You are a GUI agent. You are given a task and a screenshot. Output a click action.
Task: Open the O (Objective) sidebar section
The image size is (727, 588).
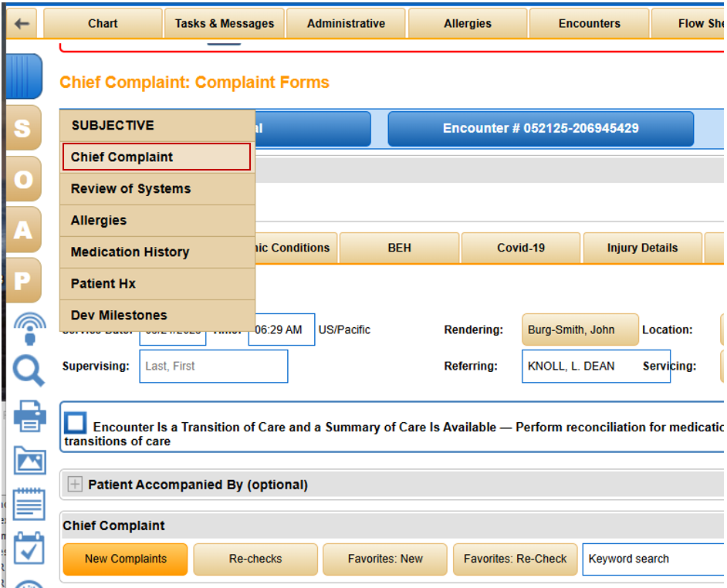point(23,179)
